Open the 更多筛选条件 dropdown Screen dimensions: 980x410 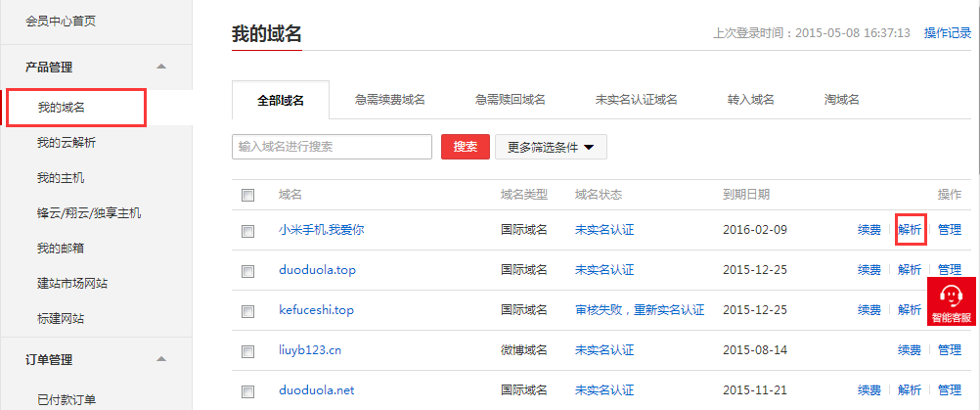point(551,148)
